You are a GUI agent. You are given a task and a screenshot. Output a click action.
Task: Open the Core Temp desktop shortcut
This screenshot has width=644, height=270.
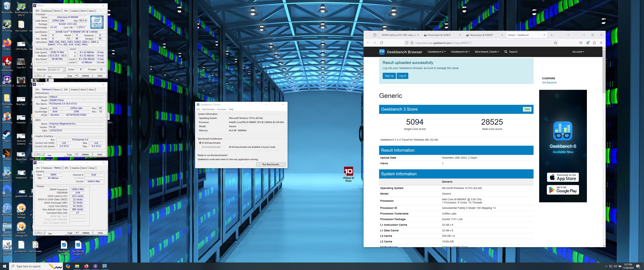click(x=7, y=118)
